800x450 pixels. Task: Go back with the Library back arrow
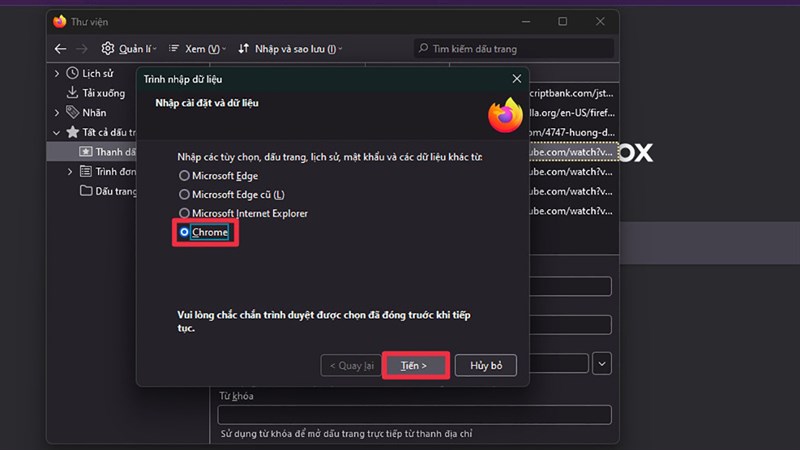[x=60, y=49]
